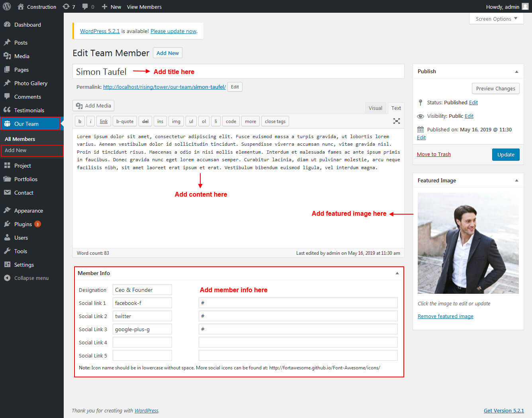Image resolution: width=532 pixels, height=418 pixels.
Task: Click the WordPress logo in admin bar
Action: 7,6
